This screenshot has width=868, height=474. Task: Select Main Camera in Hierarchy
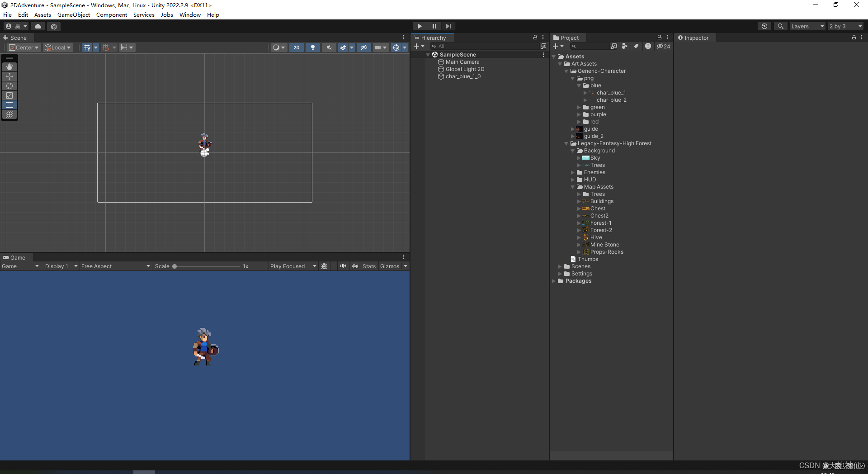[462, 62]
